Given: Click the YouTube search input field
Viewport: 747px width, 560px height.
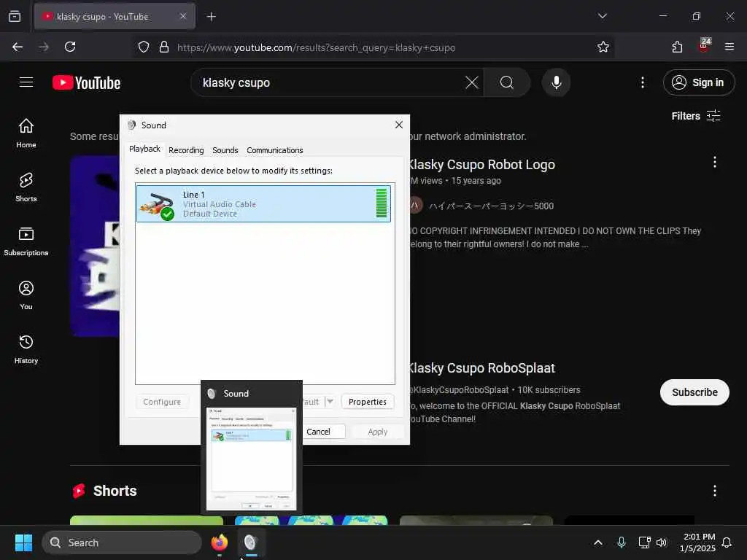Looking at the screenshot, I should pos(333,82).
